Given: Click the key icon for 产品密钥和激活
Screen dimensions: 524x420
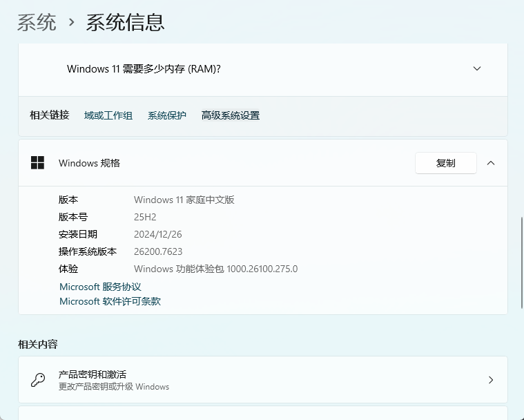Looking at the screenshot, I should (37, 380).
